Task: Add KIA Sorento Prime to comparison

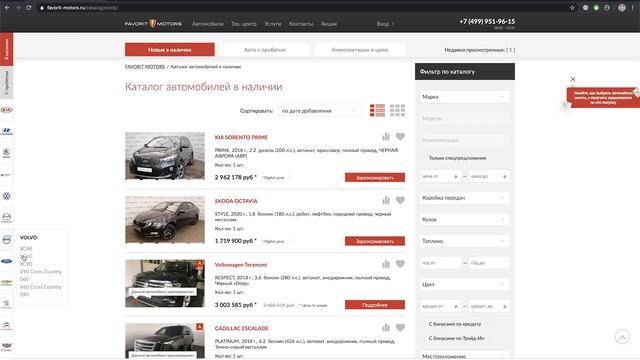Action: pos(386,137)
